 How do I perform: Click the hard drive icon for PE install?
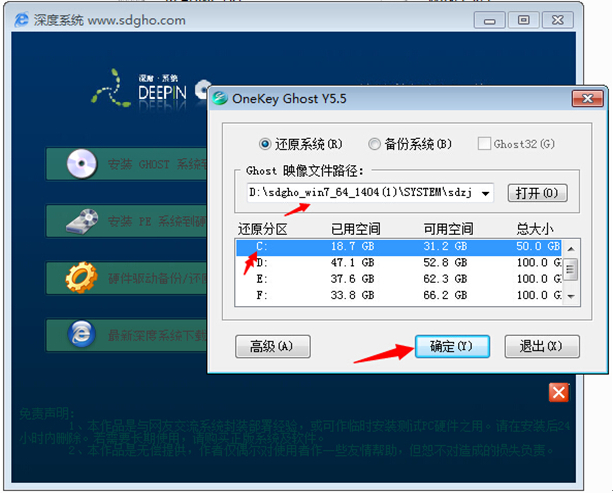click(80, 220)
